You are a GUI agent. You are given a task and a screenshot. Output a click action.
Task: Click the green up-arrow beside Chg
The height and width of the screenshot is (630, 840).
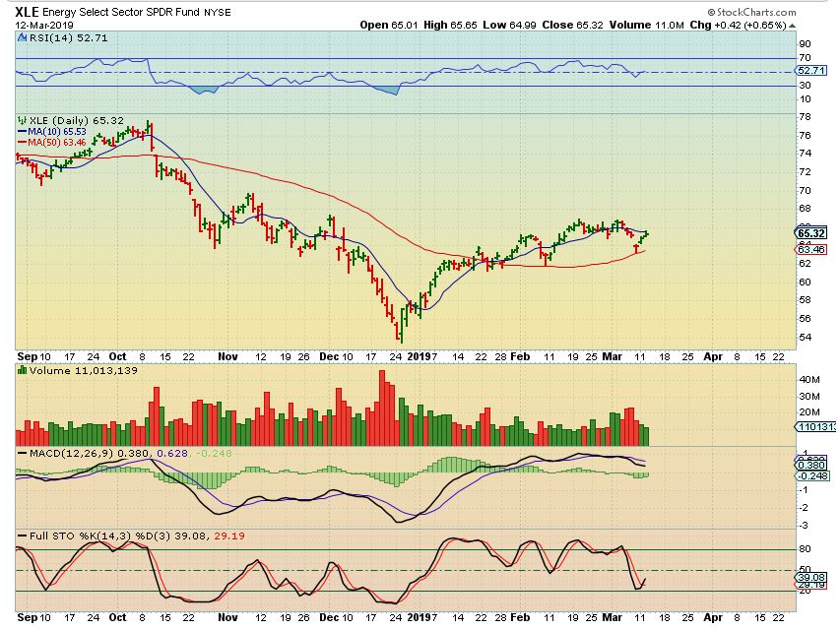pyautogui.click(x=793, y=26)
